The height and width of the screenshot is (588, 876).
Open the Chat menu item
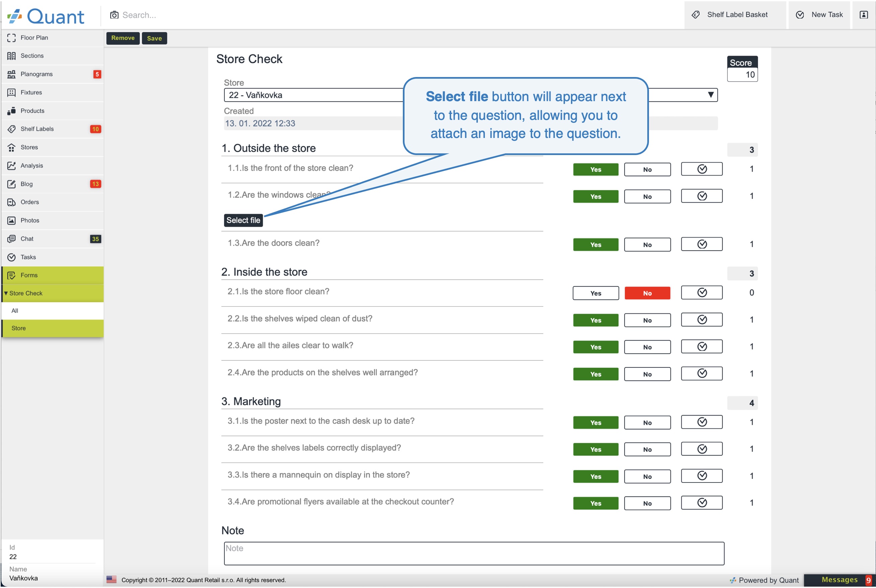click(53, 239)
